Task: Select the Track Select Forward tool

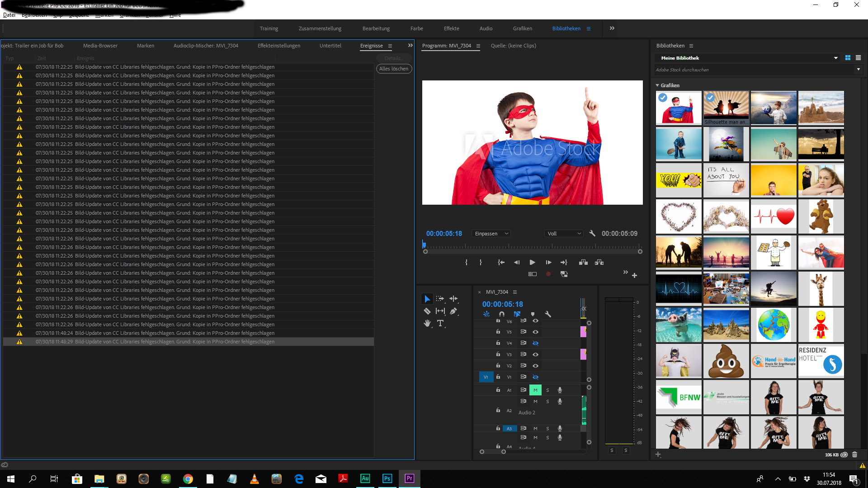Action: pyautogui.click(x=440, y=299)
